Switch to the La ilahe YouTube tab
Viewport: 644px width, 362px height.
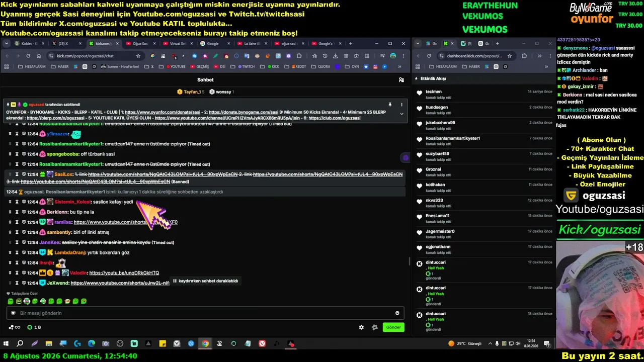click(252, 44)
